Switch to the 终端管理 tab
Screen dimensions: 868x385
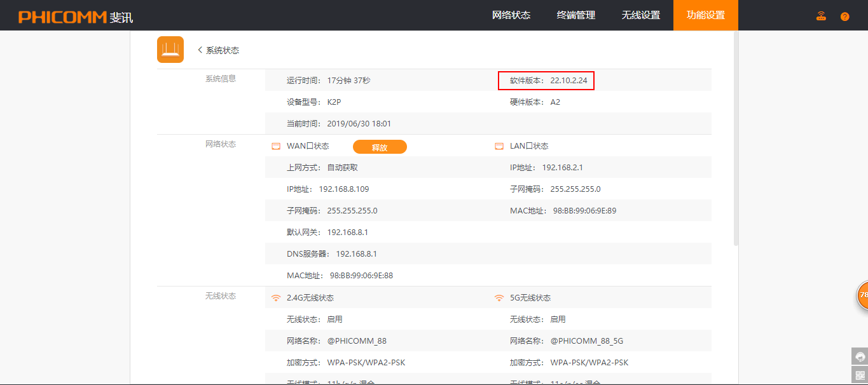point(575,15)
